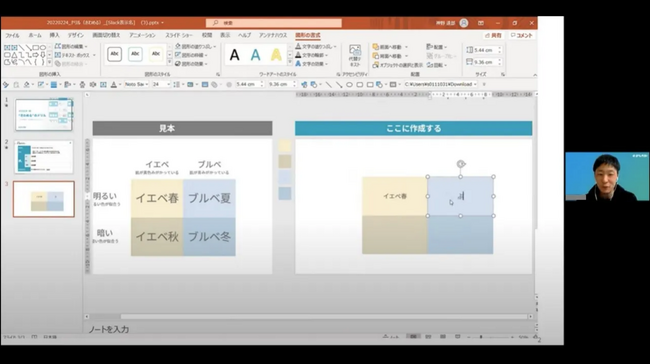Viewport: 650px width, 364px height.
Task: Switch to slide sorter view in status bar
Action: point(428,337)
